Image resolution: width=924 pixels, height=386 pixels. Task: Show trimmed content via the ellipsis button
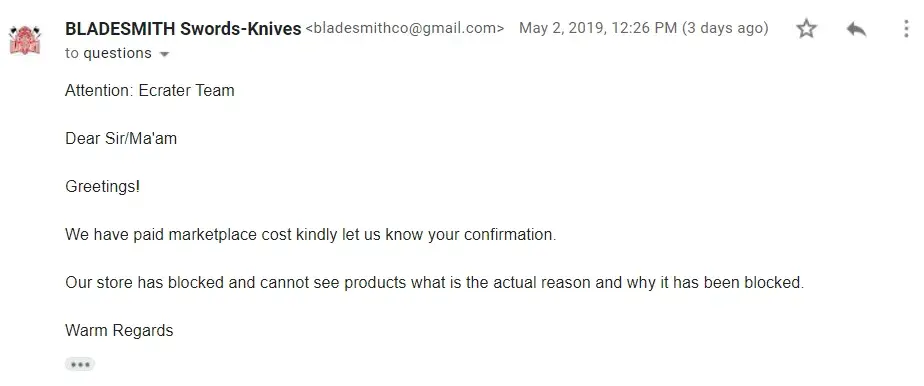[80, 364]
